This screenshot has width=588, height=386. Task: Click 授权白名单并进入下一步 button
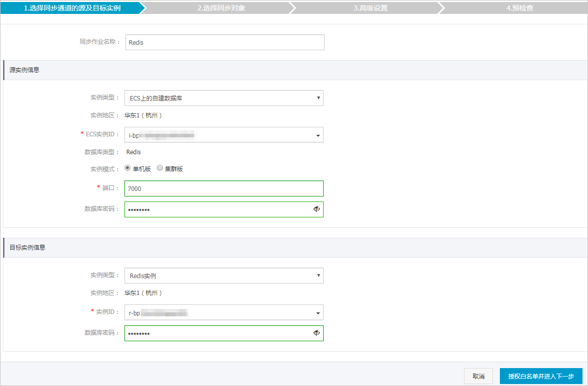pos(541,376)
